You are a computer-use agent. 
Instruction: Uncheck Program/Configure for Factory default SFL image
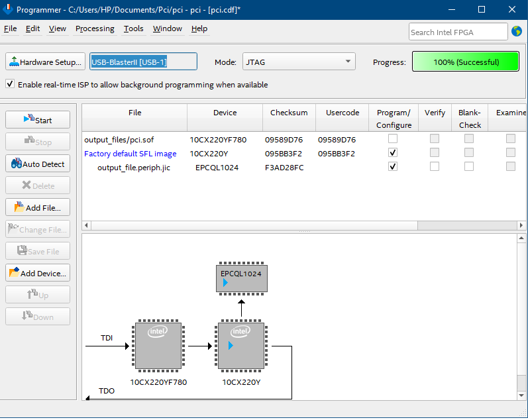[393, 152]
